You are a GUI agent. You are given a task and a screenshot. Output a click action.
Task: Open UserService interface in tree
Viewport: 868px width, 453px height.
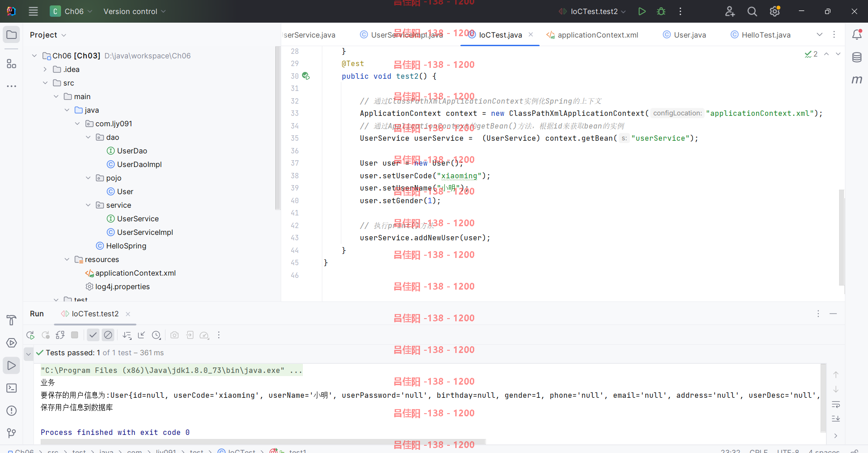tap(133, 219)
